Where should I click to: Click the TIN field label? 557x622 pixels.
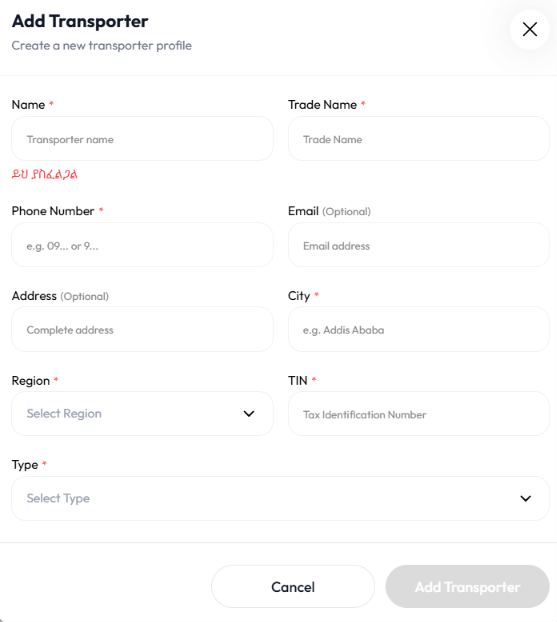298,381
